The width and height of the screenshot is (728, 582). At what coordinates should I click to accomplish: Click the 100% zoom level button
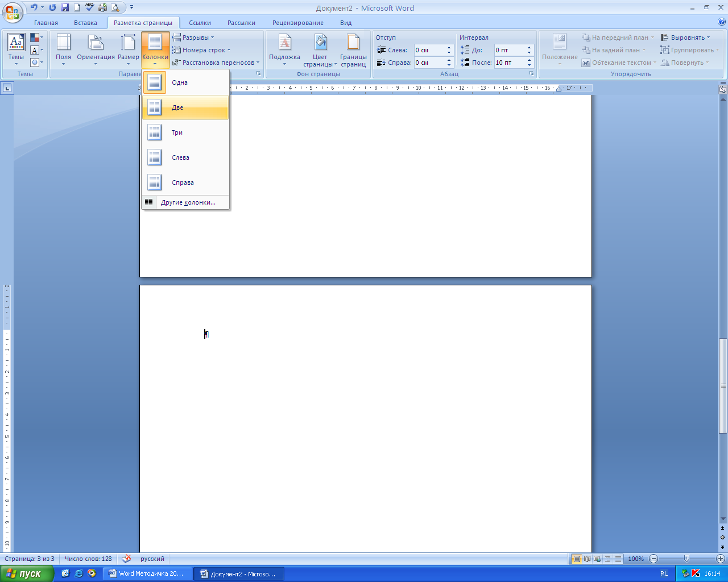pos(636,559)
